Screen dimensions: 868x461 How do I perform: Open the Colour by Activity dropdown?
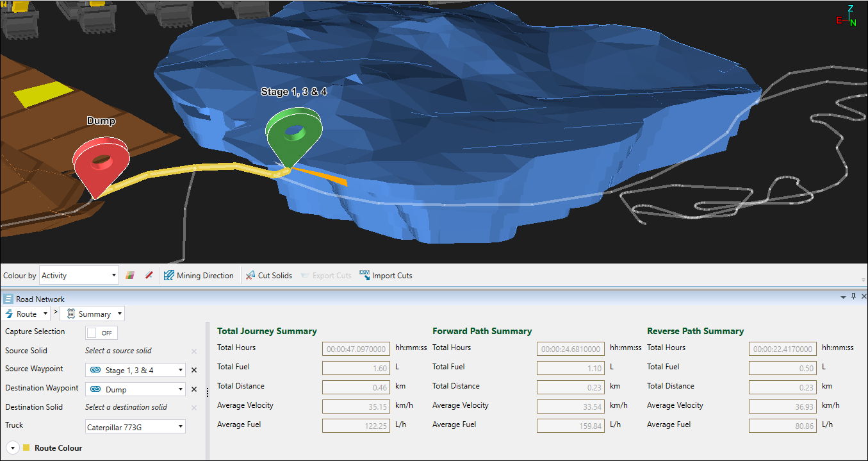tap(79, 276)
